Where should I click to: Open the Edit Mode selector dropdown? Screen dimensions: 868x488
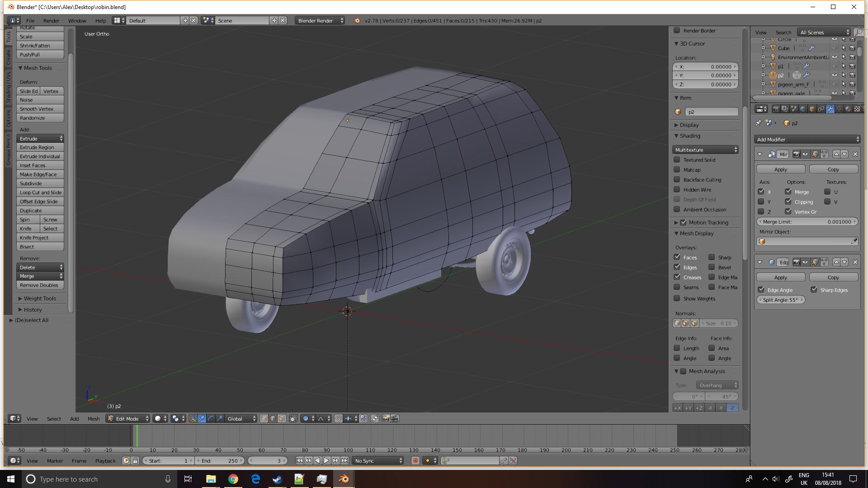(x=127, y=418)
